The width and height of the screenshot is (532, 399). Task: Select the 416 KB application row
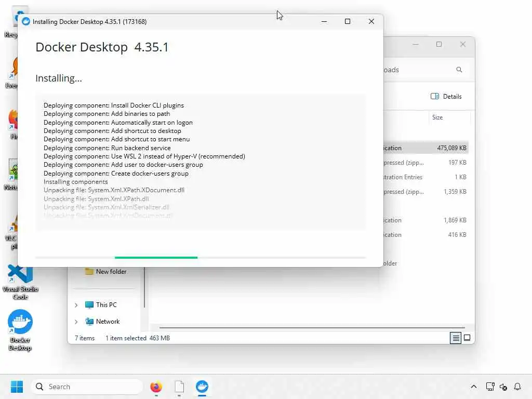pos(426,235)
